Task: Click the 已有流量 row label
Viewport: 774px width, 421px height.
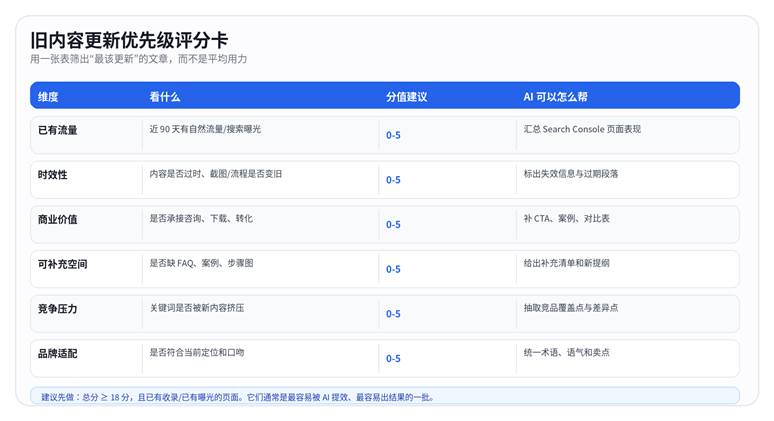Action: (x=58, y=130)
